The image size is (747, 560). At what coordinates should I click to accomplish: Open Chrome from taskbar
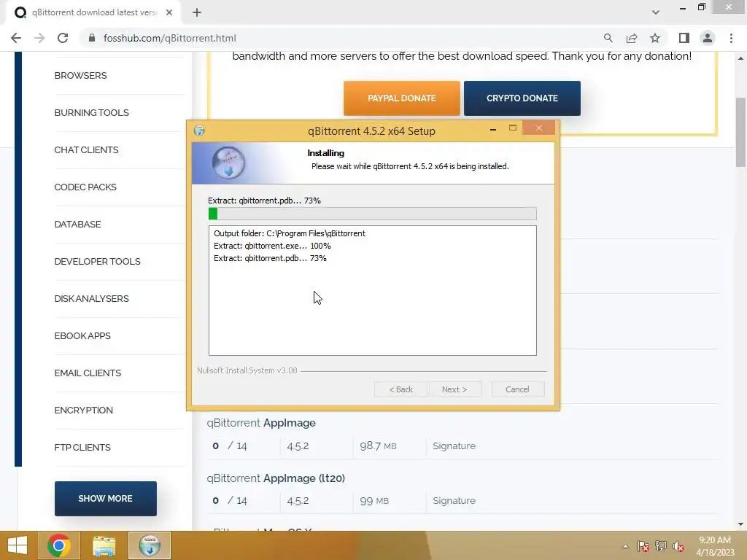[58, 545]
